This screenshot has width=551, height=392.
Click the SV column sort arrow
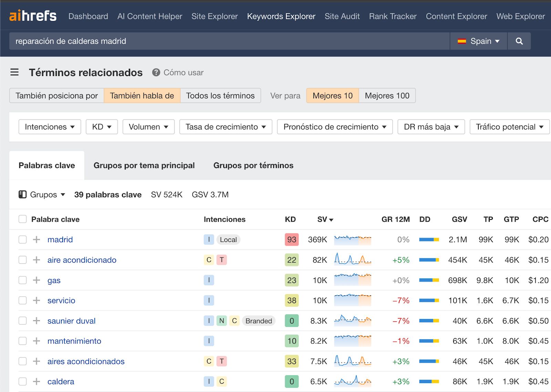[x=331, y=219]
